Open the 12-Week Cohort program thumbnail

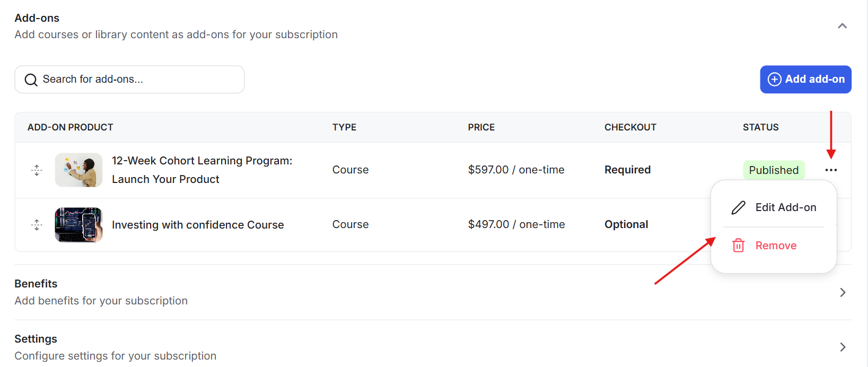[78, 170]
